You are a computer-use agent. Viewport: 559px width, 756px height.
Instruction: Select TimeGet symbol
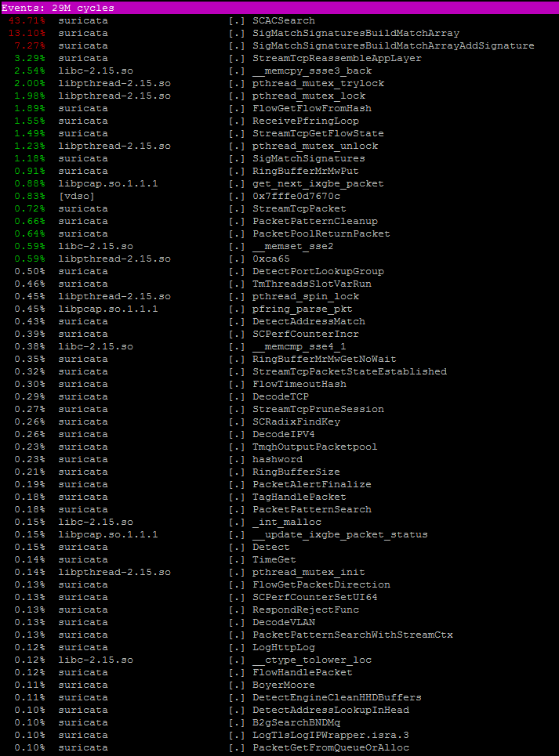pos(274,560)
